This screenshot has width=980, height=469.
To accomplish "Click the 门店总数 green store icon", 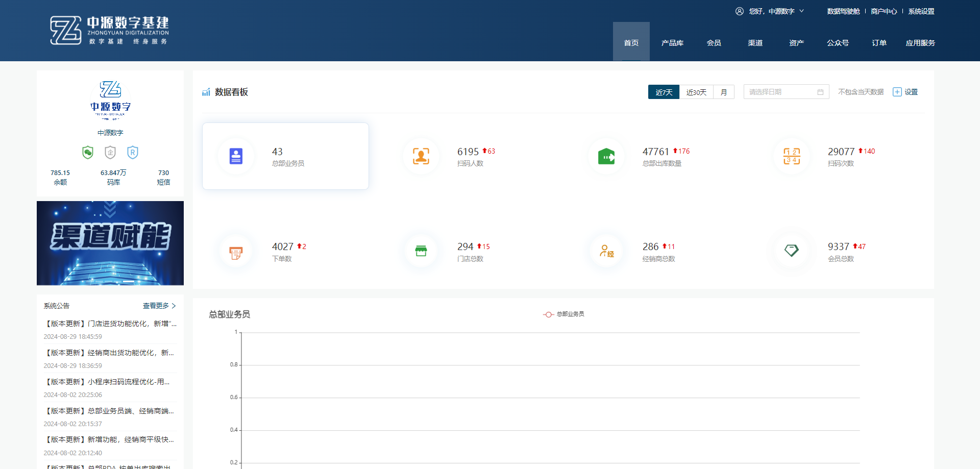I will tap(421, 251).
